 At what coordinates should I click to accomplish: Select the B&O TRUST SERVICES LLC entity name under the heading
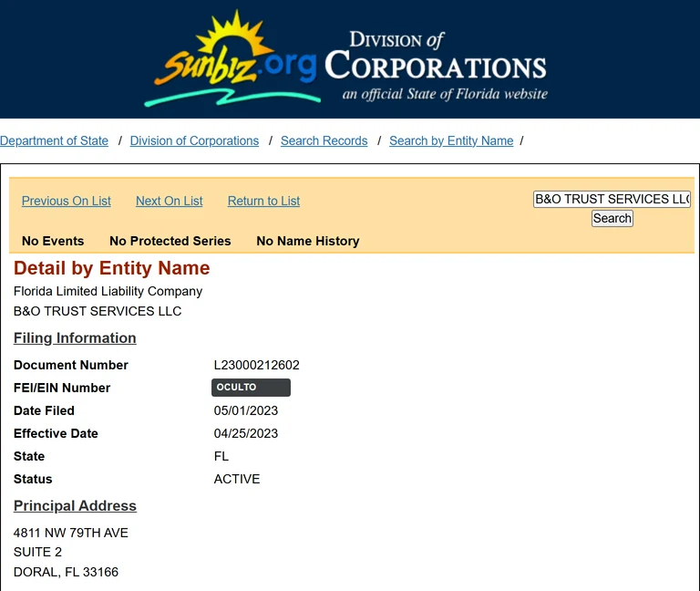(98, 311)
